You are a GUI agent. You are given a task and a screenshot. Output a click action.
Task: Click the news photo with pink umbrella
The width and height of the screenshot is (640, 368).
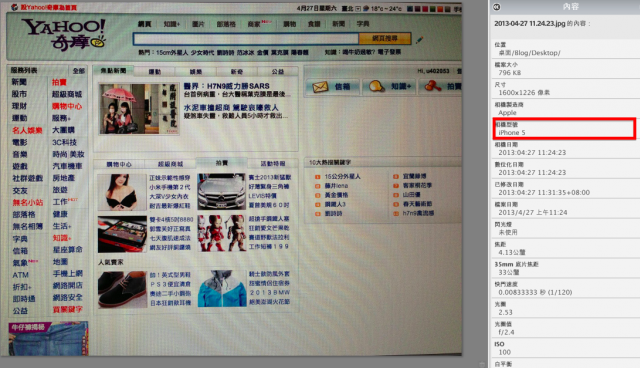pyautogui.click(x=139, y=109)
